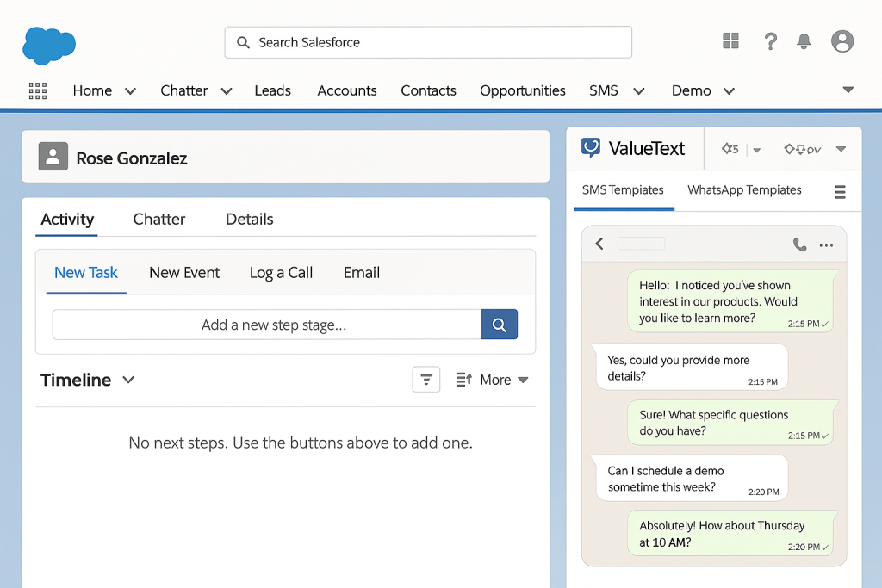Click the Add a new step stage field
The image size is (882, 588).
point(267,325)
